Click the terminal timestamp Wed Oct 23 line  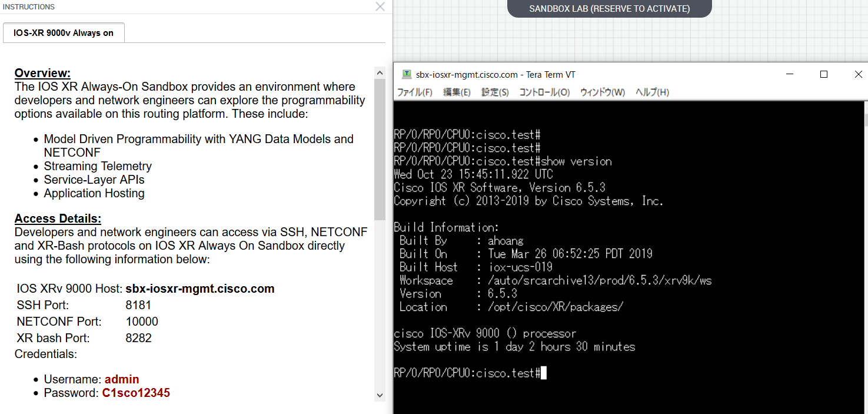474,174
